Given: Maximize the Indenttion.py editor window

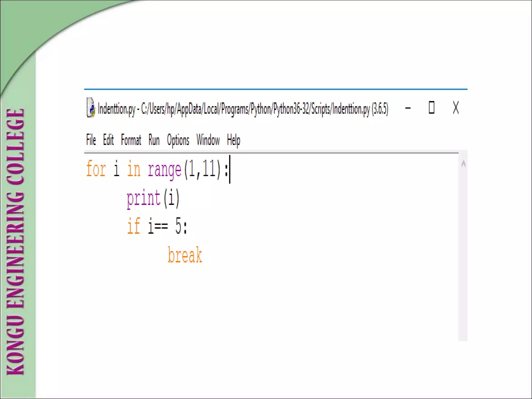Looking at the screenshot, I should [431, 108].
